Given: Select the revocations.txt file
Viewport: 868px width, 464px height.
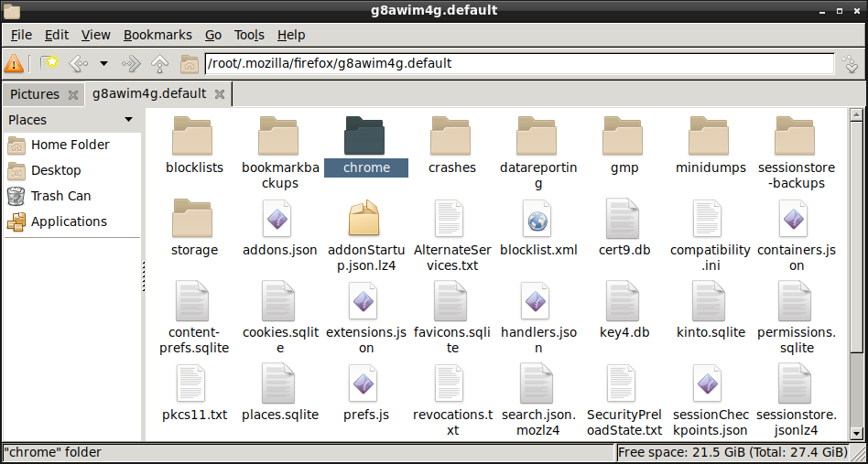Looking at the screenshot, I should (x=452, y=400).
